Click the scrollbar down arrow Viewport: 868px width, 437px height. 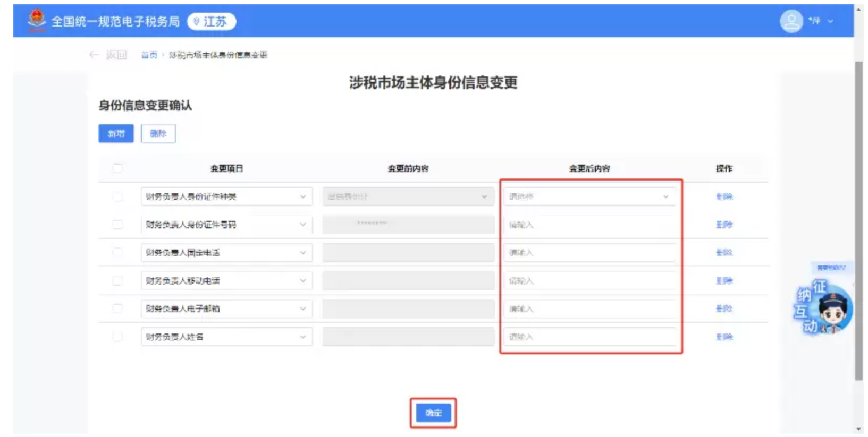click(858, 429)
